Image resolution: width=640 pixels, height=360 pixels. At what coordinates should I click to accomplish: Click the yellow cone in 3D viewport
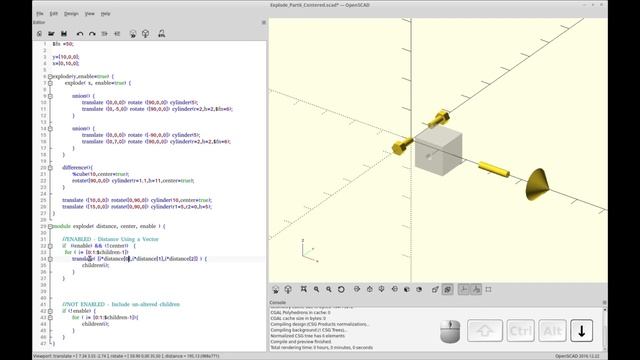536,184
